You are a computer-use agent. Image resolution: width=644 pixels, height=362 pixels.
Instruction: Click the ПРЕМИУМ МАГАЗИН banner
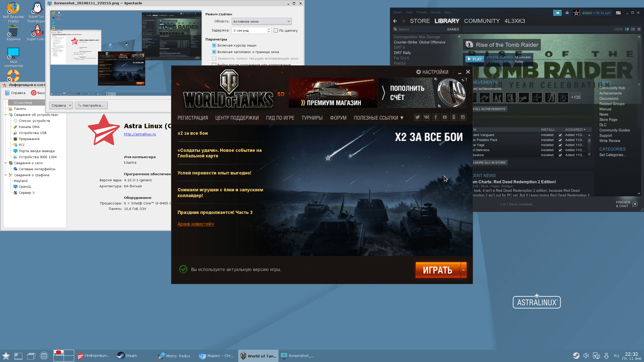click(333, 93)
